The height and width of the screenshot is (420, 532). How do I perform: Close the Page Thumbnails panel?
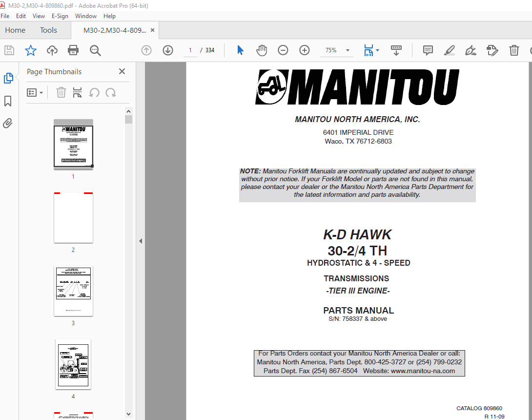click(x=122, y=71)
